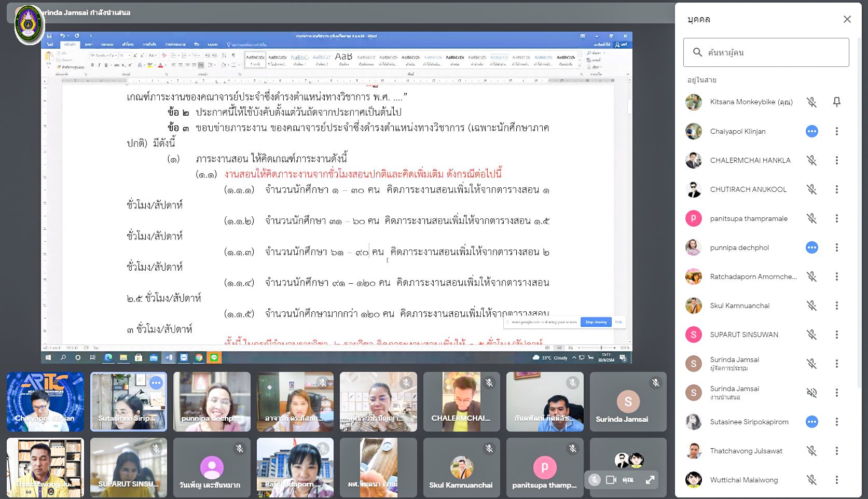Click mic icon beside SUPARUT SINSUWAN
868x499 pixels.
811,335
